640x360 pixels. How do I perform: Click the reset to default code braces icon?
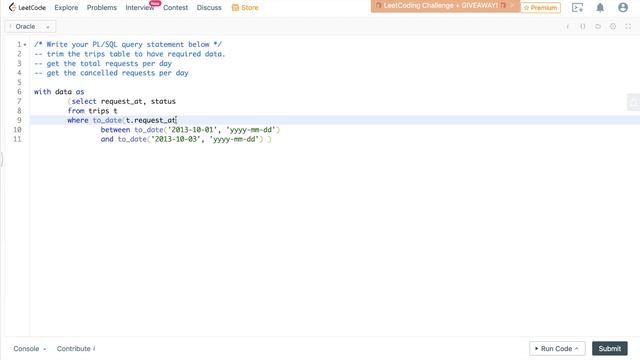coord(582,27)
